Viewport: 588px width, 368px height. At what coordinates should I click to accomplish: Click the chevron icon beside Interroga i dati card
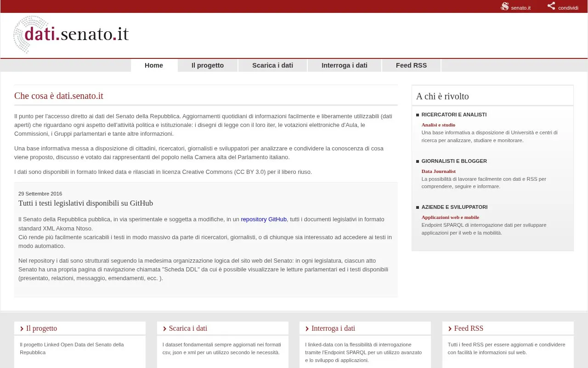click(307, 329)
